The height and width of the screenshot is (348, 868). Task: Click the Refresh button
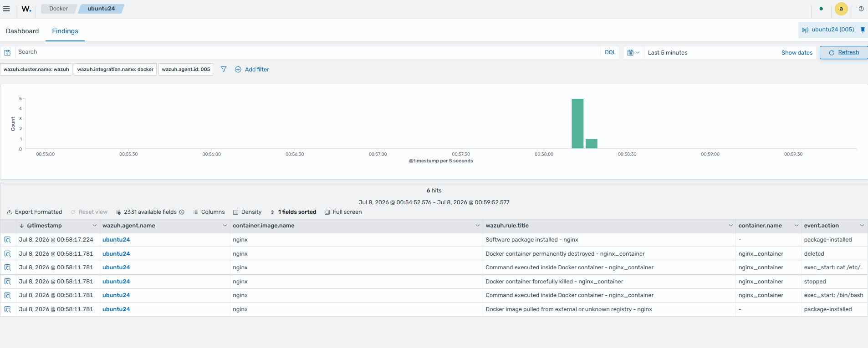click(844, 53)
